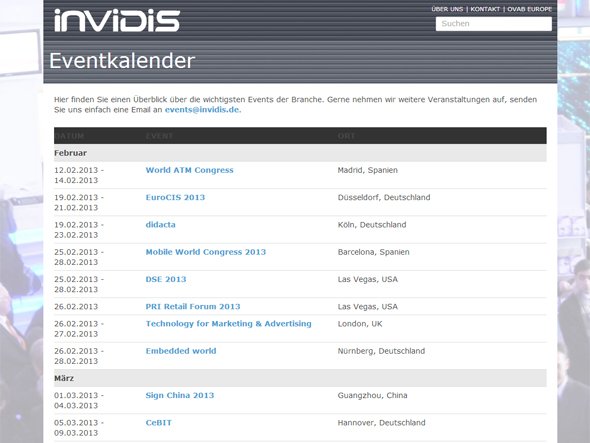Screen dimensions: 590x443
Task: Email events@invidis.de link
Action: pyautogui.click(x=202, y=110)
